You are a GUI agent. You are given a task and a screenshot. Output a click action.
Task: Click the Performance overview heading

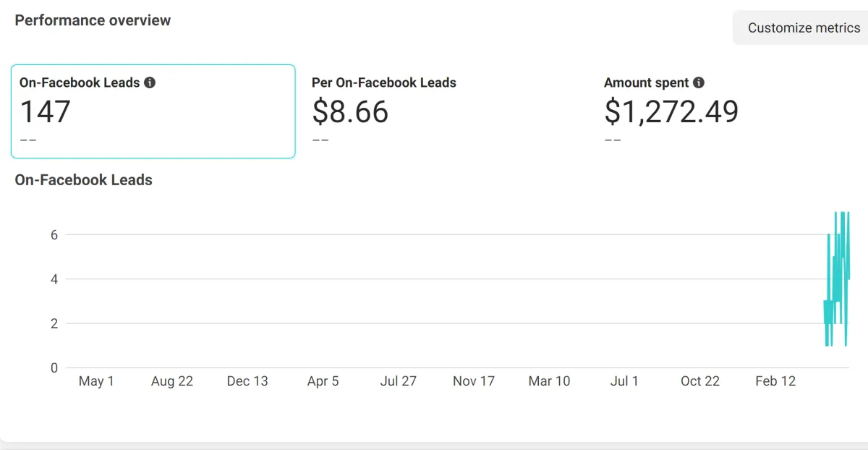(93, 20)
